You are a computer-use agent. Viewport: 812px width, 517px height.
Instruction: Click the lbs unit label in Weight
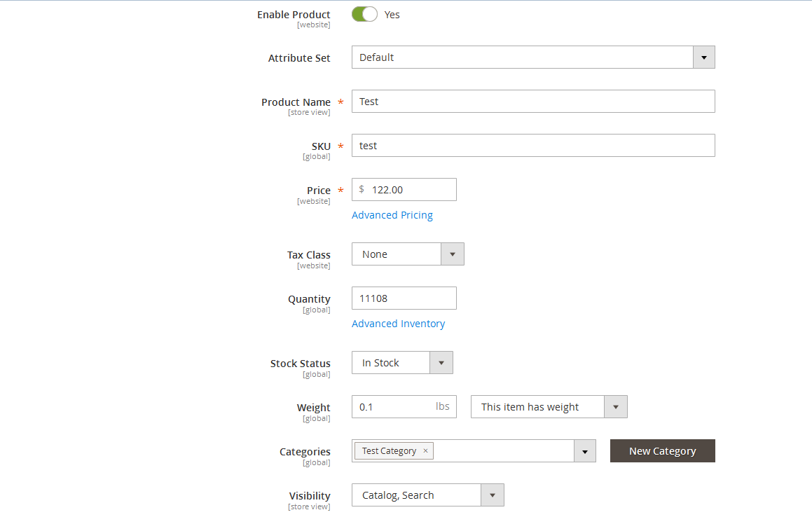point(442,407)
